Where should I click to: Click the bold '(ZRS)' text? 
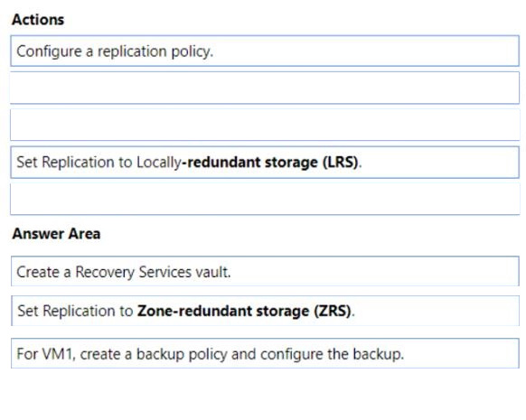(333, 311)
